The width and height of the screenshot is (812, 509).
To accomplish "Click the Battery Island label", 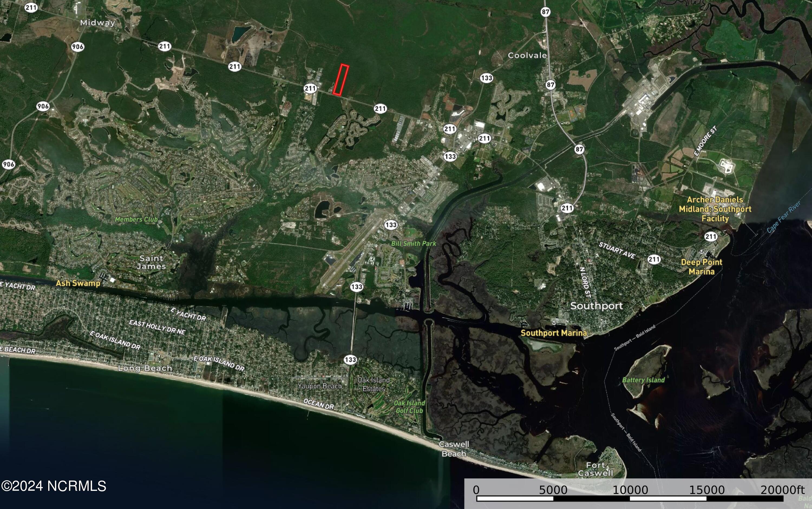I will [x=643, y=380].
